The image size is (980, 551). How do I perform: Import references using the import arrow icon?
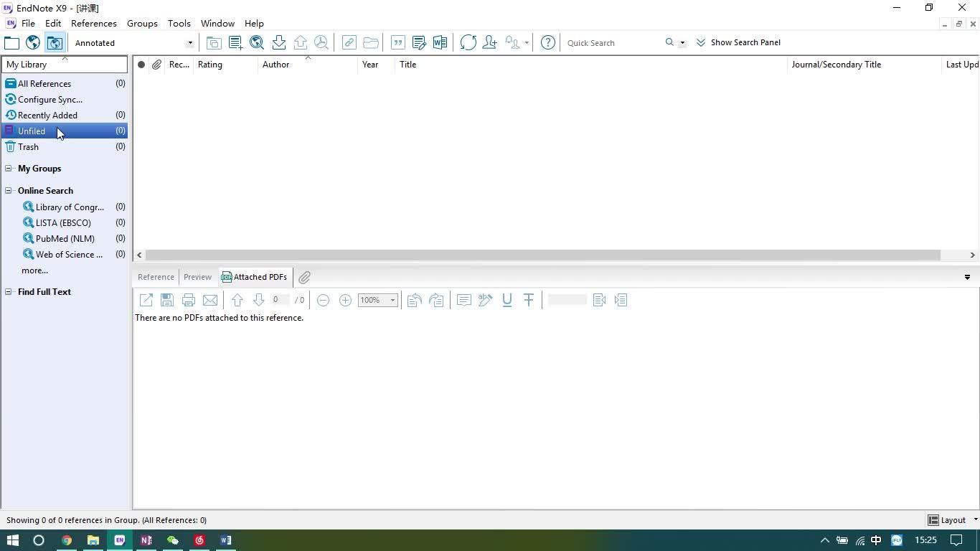(279, 42)
